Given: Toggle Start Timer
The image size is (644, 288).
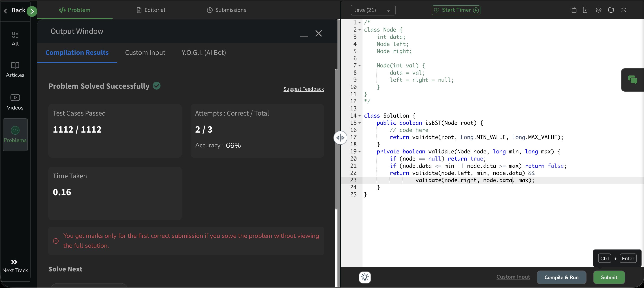Looking at the screenshot, I should coord(456,10).
